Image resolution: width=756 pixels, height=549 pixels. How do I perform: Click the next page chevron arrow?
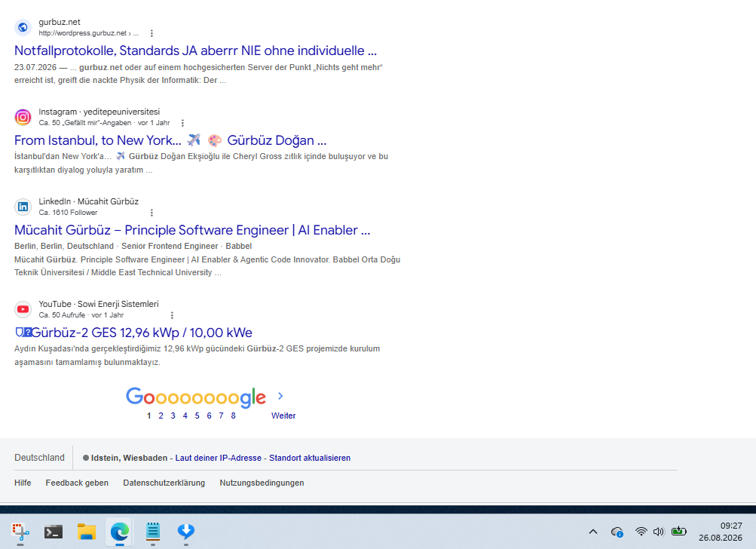point(280,396)
